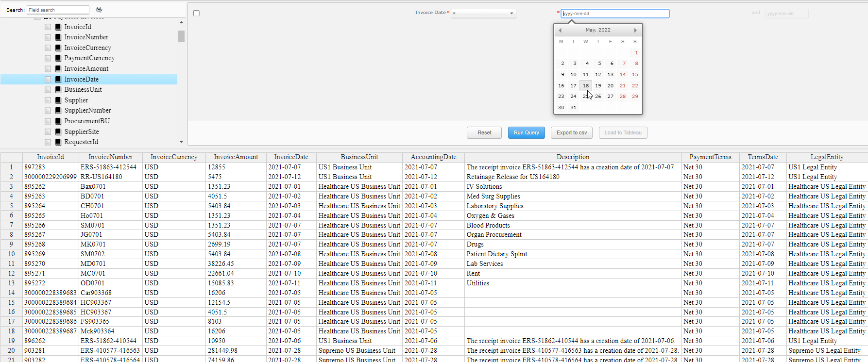The image size is (868, 362).
Task: Pick May 18 in the calendar
Action: coord(586,86)
